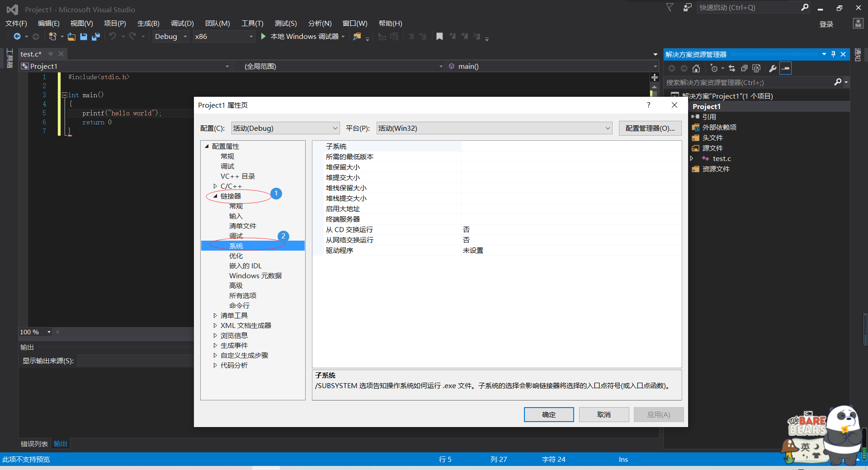Image resolution: width=868 pixels, height=470 pixels.
Task: Click the Save All icon
Action: point(96,36)
